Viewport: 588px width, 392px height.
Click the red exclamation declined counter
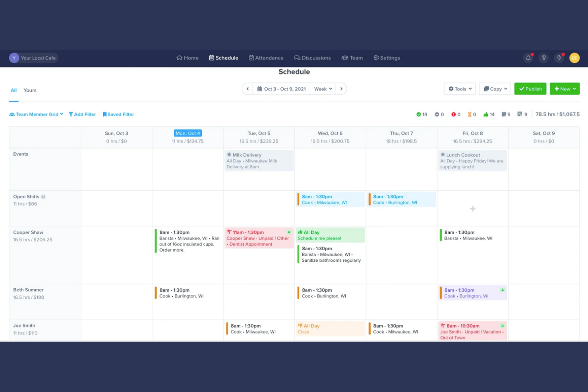[455, 114]
